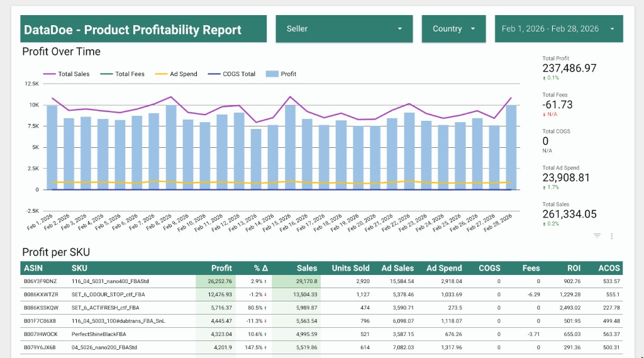644x358 pixels.
Task: Click SKU 116_04_5003_100#dubtrans_FBA_SnL
Action: tap(118, 321)
